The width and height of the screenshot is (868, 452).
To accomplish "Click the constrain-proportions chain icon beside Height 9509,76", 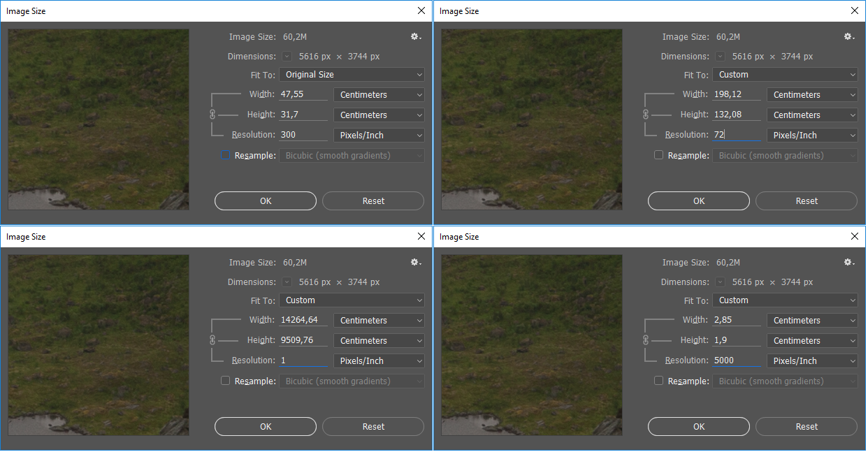I will point(214,340).
